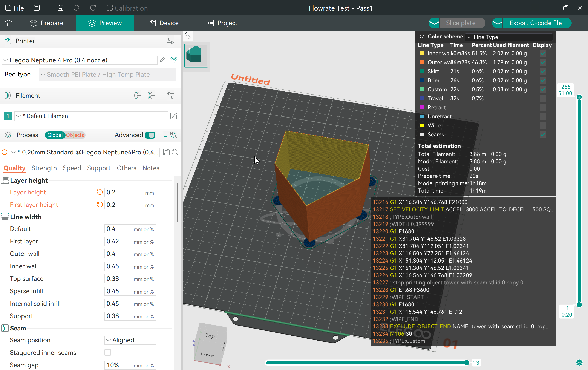The width and height of the screenshot is (588, 370).
Task: Open the Support settings tab
Action: coord(99,168)
